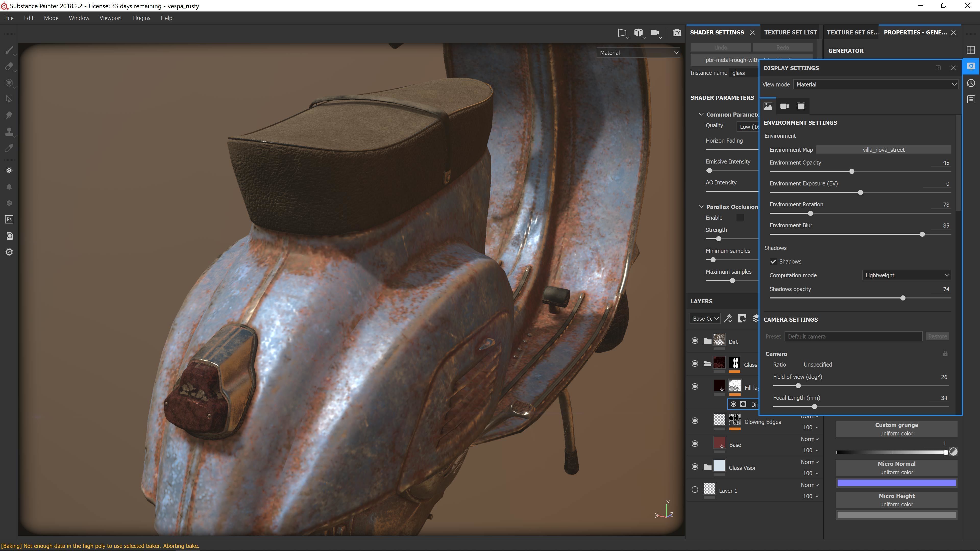The width and height of the screenshot is (980, 551).
Task: Select the Paint brush tool
Action: coord(9,50)
